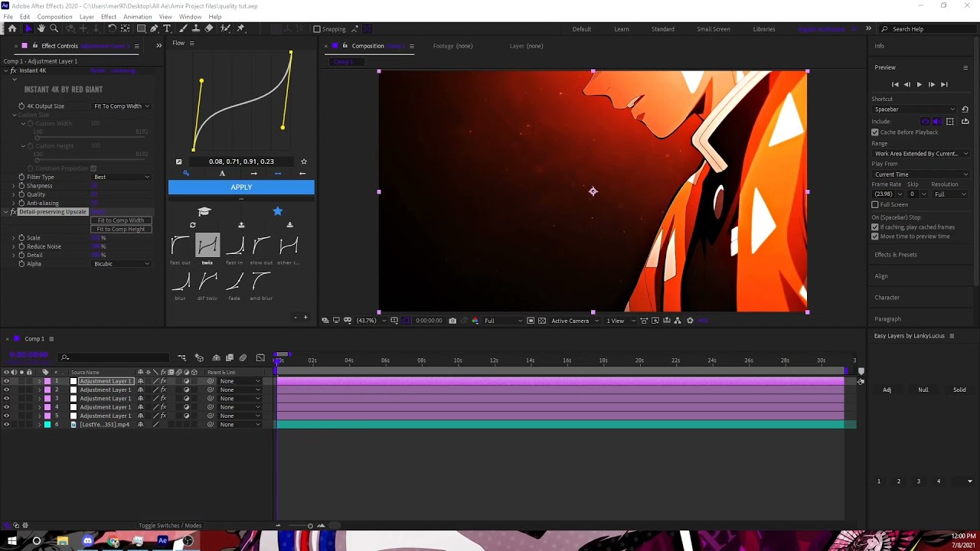Enable Full Screen checkbox
980x551 pixels.
click(x=875, y=204)
